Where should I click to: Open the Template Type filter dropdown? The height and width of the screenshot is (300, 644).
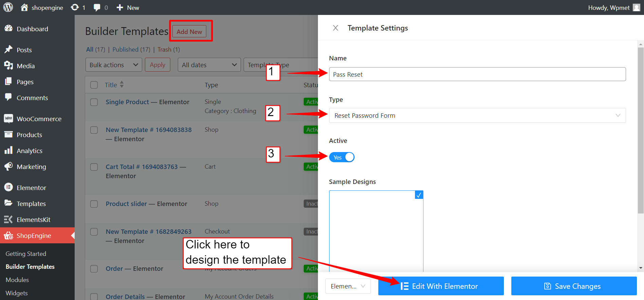click(x=281, y=65)
